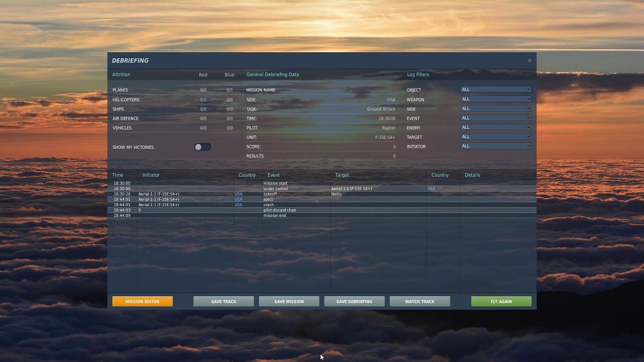Click the Initiator column header
Viewport: 644px width, 362px height.
click(x=151, y=175)
